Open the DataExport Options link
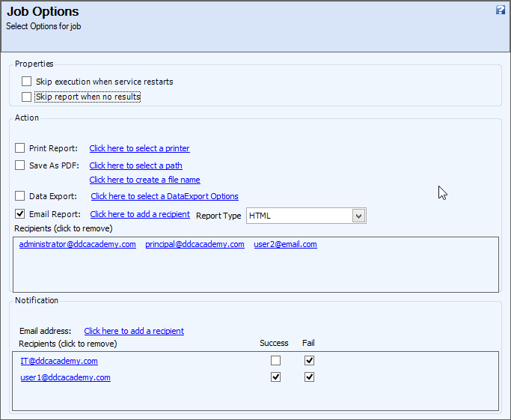Viewport: 511px width, 420px height. [165, 196]
